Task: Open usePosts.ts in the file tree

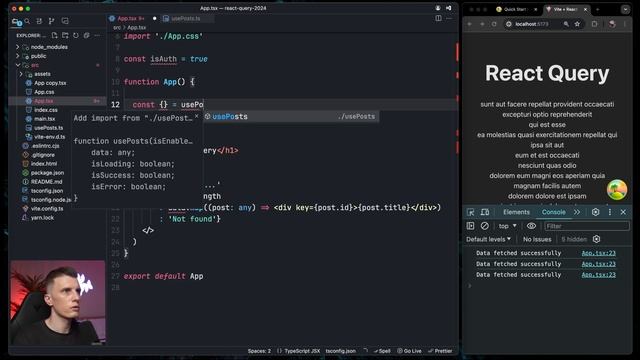Action: [x=48, y=128]
